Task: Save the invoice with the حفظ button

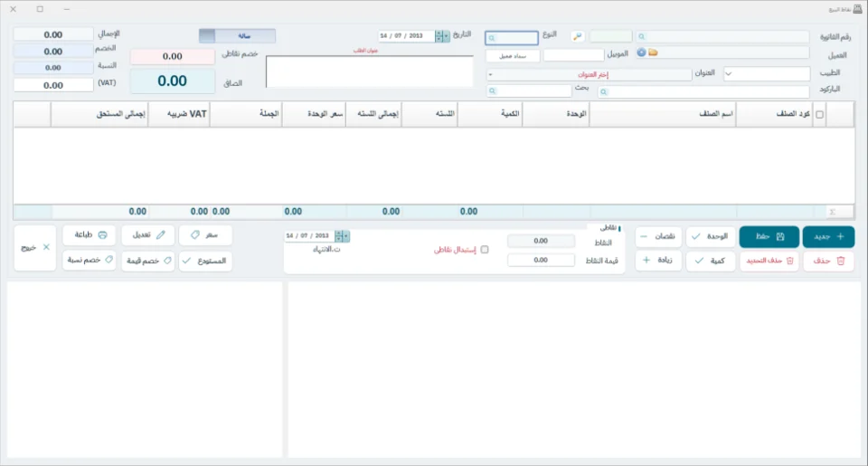Action: 769,236
